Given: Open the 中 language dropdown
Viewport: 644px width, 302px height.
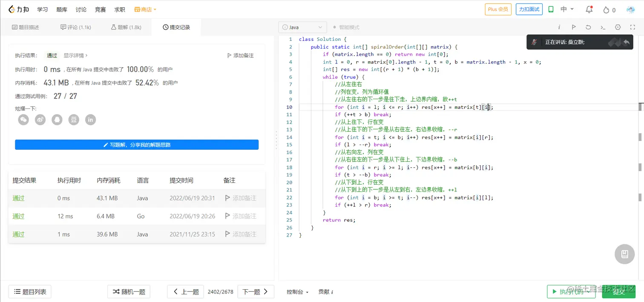Looking at the screenshot, I should [x=567, y=9].
